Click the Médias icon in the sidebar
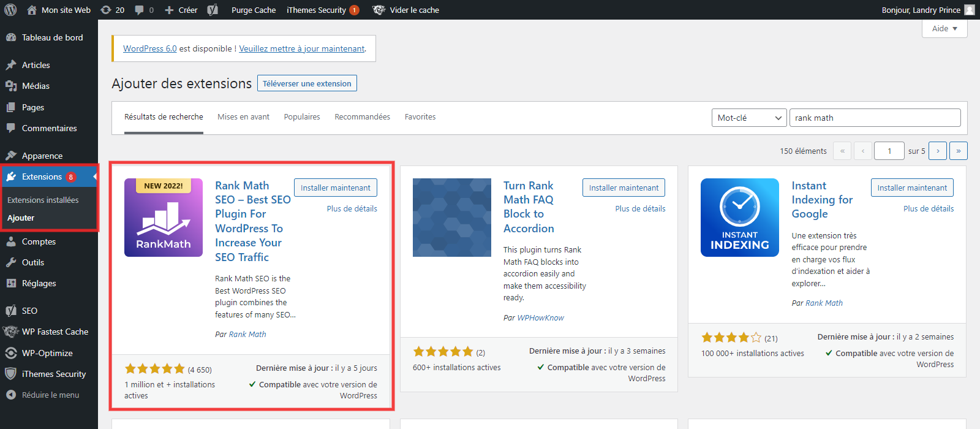The image size is (980, 429). (x=11, y=86)
